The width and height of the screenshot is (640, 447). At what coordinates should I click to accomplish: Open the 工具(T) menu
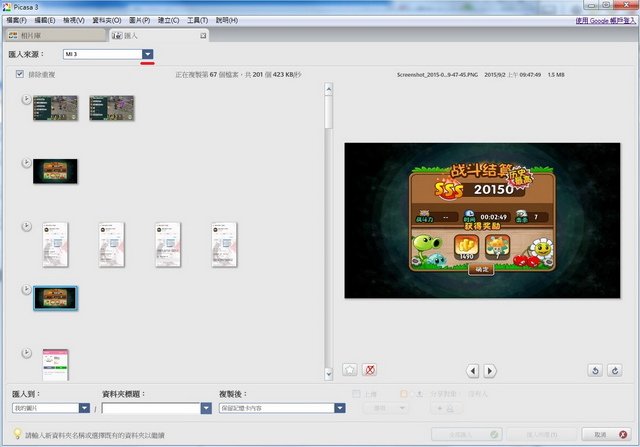pos(197,20)
